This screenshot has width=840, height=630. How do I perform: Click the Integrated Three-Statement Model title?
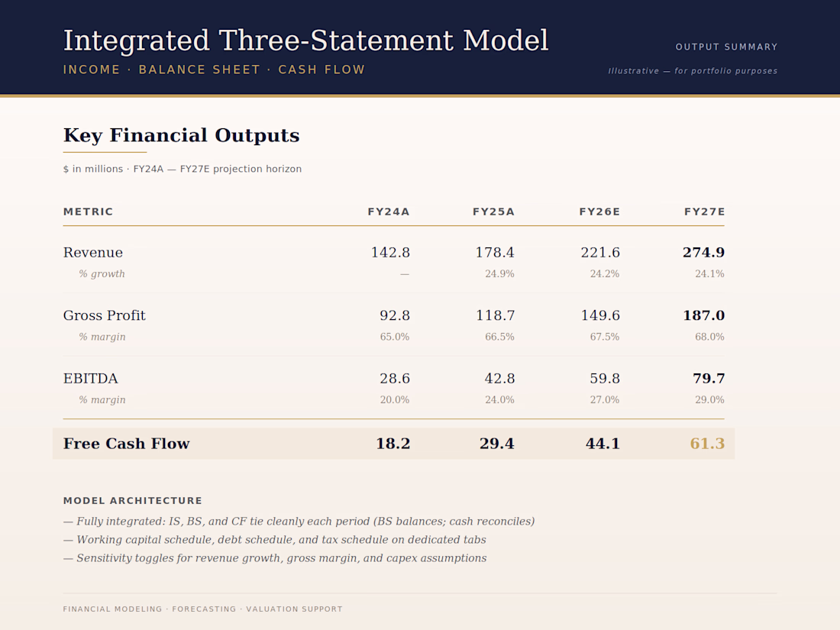[306, 41]
